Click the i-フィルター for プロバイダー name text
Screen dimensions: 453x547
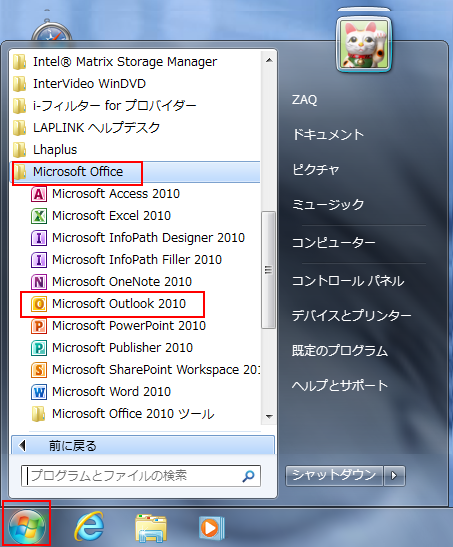click(x=115, y=106)
